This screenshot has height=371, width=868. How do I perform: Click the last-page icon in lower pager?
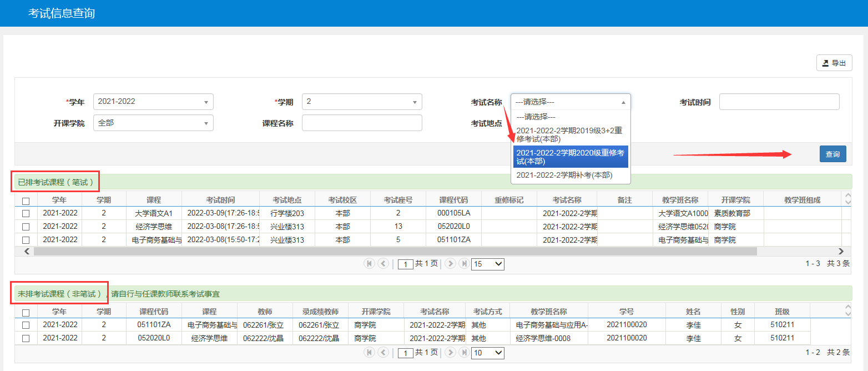[464, 352]
